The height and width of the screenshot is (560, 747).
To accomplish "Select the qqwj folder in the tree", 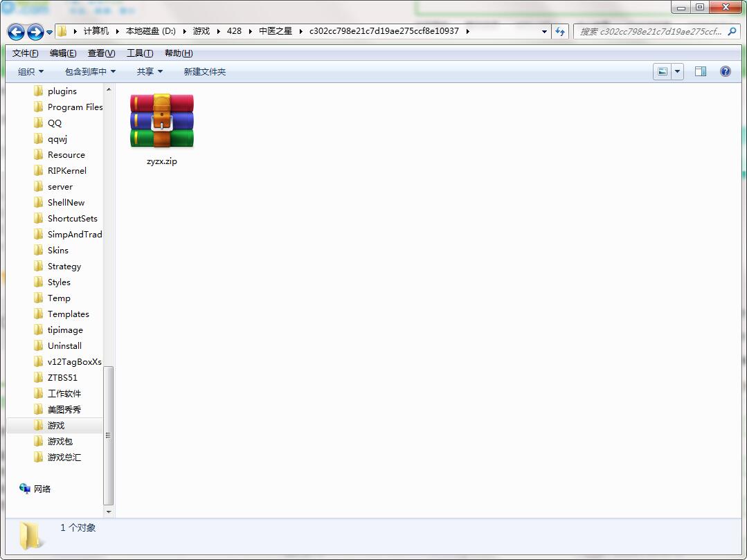I will [51, 139].
